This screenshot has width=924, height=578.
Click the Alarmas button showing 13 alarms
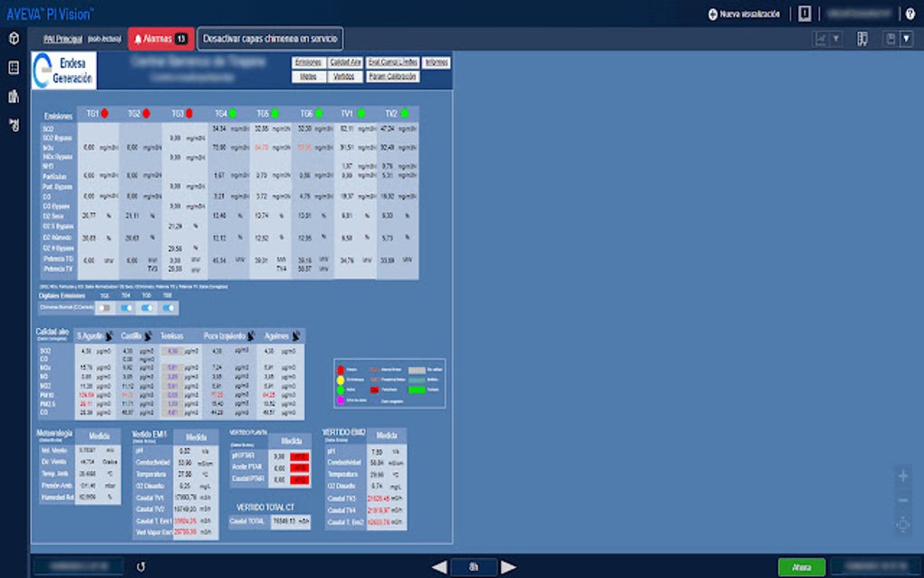[x=159, y=38]
